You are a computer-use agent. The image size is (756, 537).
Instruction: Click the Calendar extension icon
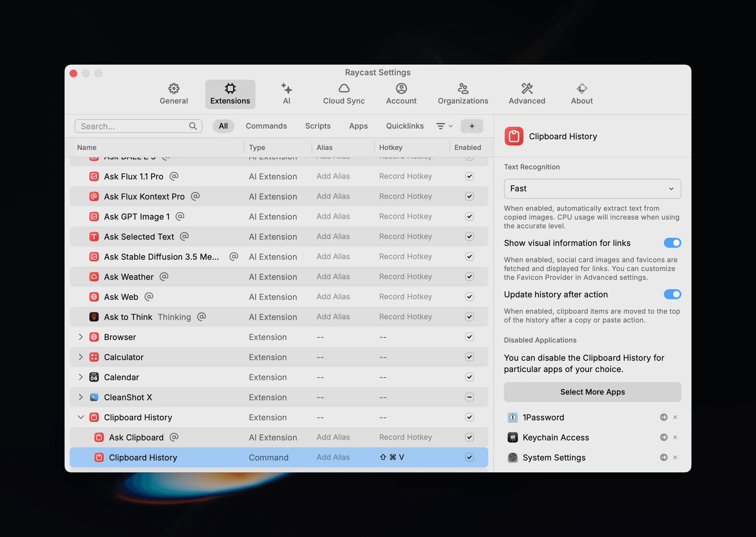[94, 377]
